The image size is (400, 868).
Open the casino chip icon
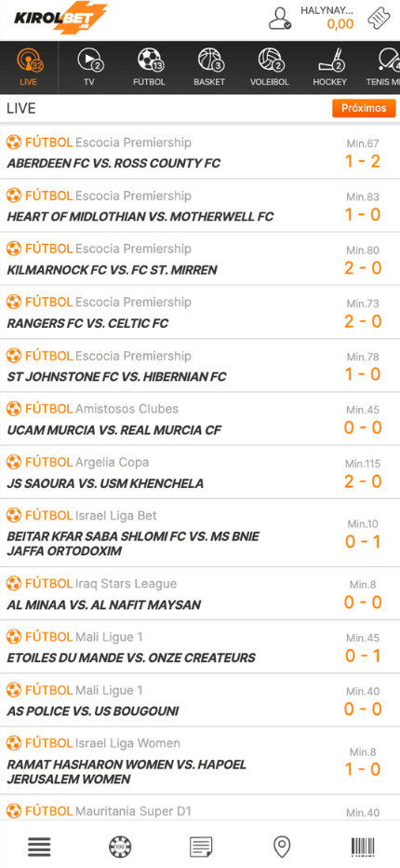click(x=120, y=847)
